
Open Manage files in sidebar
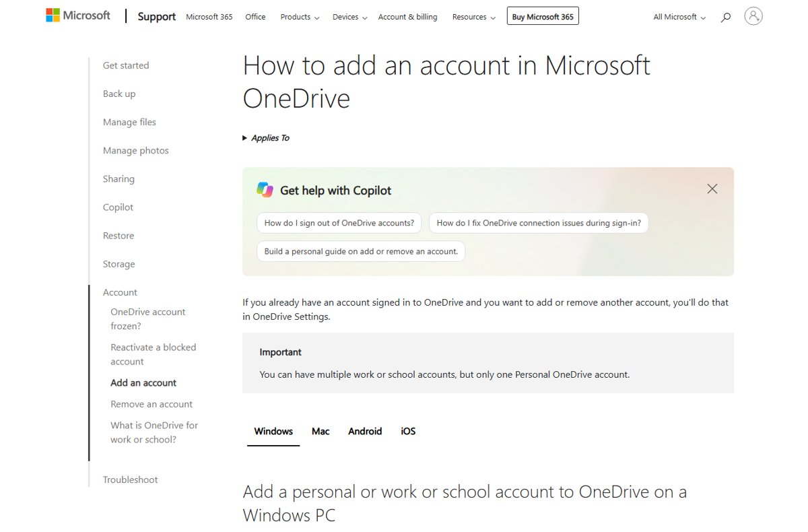point(129,122)
